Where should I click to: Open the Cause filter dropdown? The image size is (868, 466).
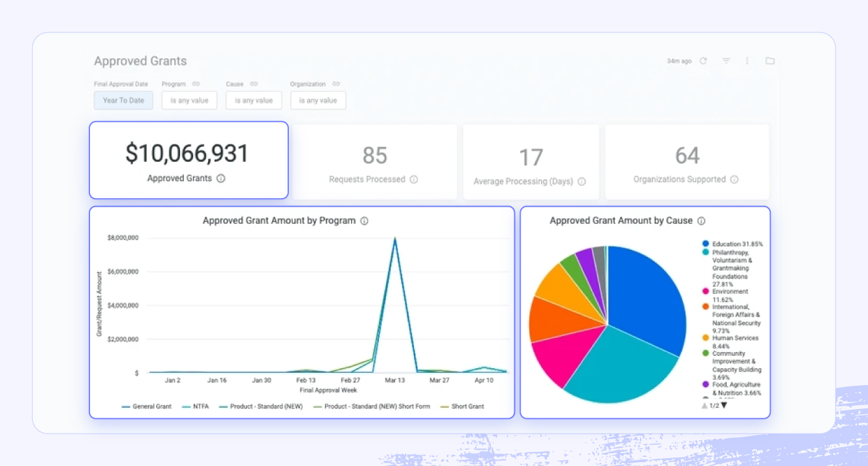pos(253,100)
